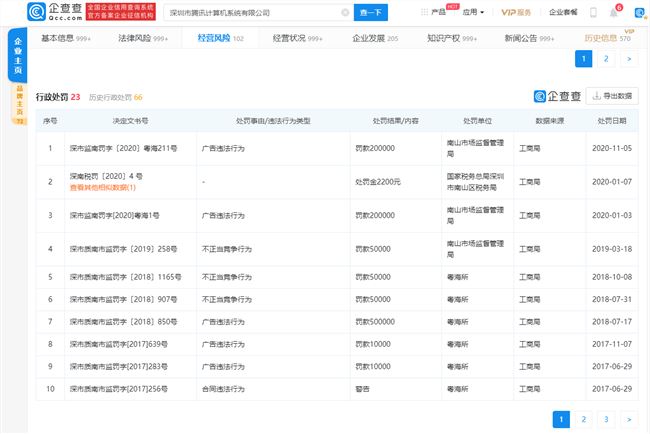The width and height of the screenshot is (650, 434).
Task: Click the 导出数据 export button
Action: 612,96
